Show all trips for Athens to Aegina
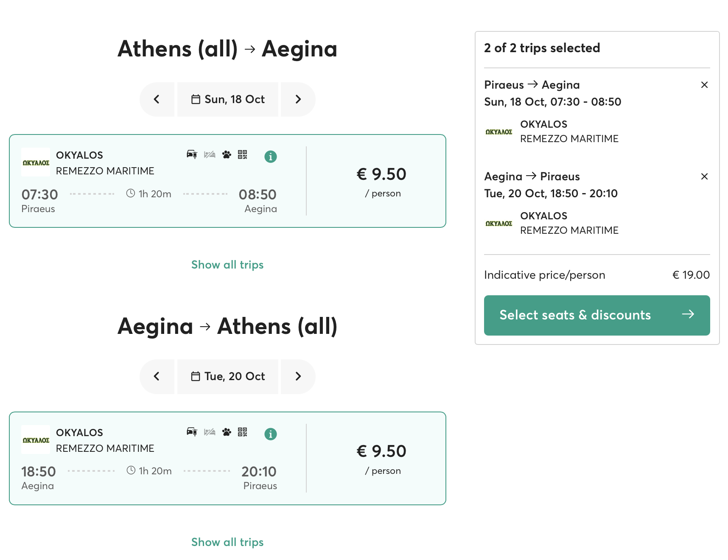Image resolution: width=728 pixels, height=560 pixels. [227, 265]
